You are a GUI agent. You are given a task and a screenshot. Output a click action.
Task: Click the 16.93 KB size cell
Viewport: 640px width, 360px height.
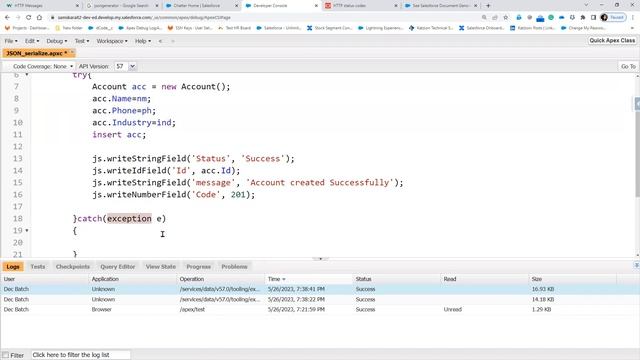pyautogui.click(x=543, y=289)
